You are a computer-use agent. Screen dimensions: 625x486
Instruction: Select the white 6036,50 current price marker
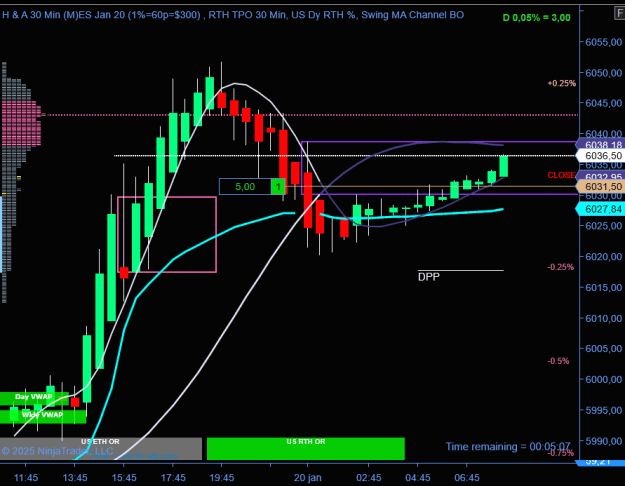pyautogui.click(x=601, y=155)
